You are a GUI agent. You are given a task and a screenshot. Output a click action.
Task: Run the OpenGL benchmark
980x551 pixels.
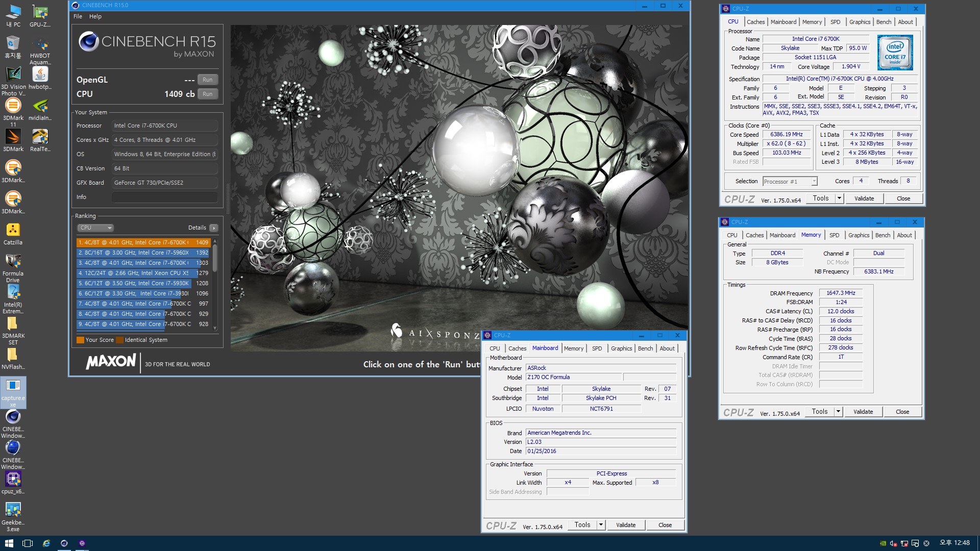[207, 80]
